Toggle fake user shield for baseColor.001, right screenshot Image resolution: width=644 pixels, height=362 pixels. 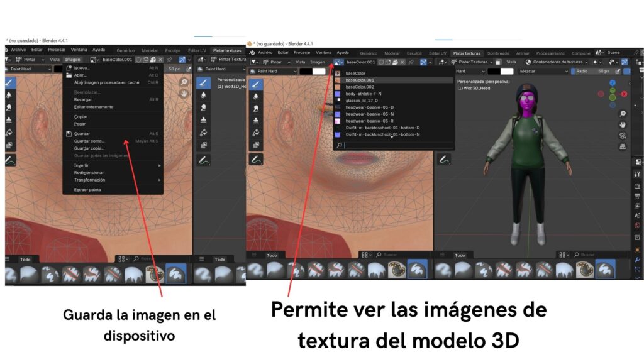pyautogui.click(x=381, y=62)
